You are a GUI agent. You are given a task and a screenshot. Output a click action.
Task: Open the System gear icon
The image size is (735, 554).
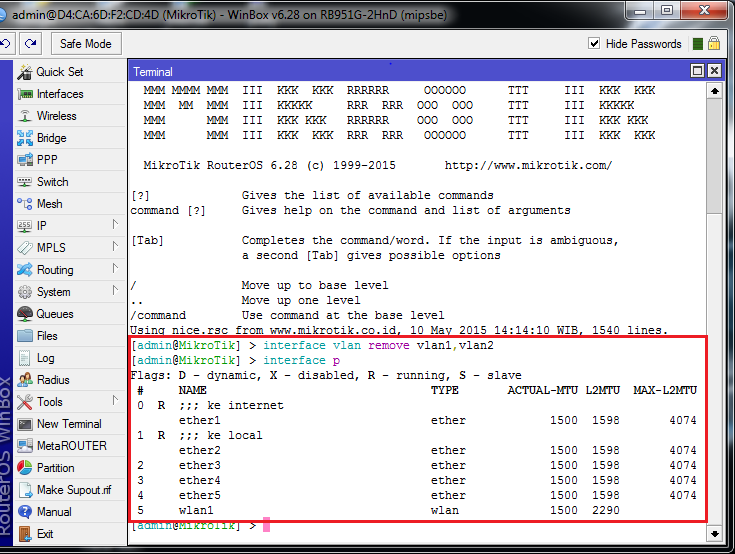click(x=24, y=292)
